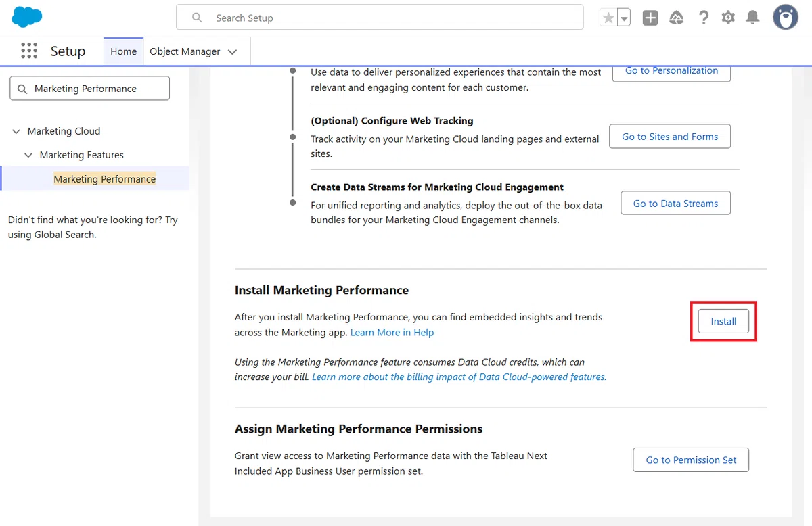Open the Learn More in Help link
This screenshot has width=812, height=526.
(x=392, y=333)
